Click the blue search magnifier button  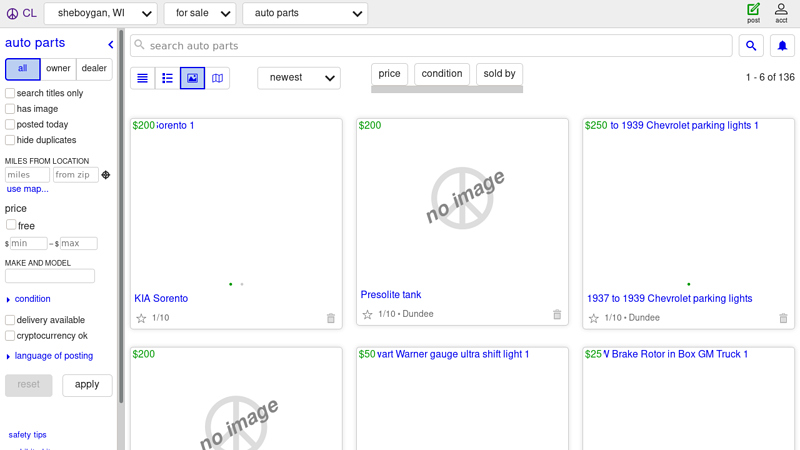(x=751, y=46)
